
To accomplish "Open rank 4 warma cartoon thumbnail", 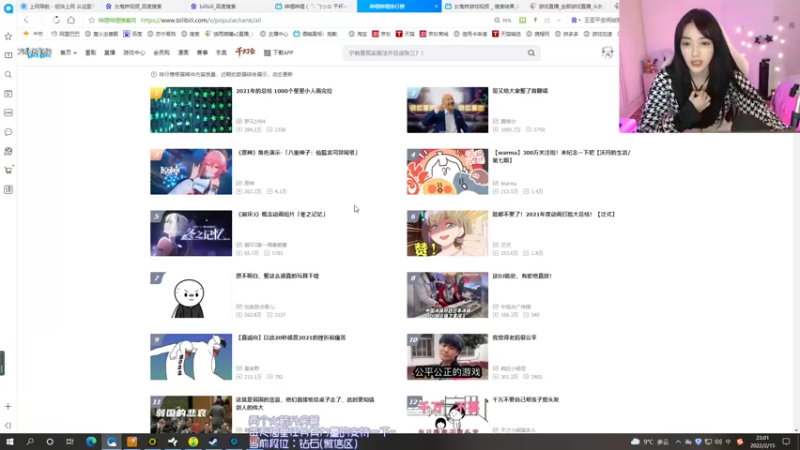I will (x=447, y=171).
